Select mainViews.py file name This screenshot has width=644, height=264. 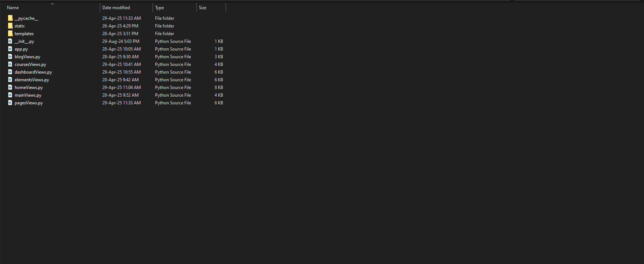pos(28,95)
